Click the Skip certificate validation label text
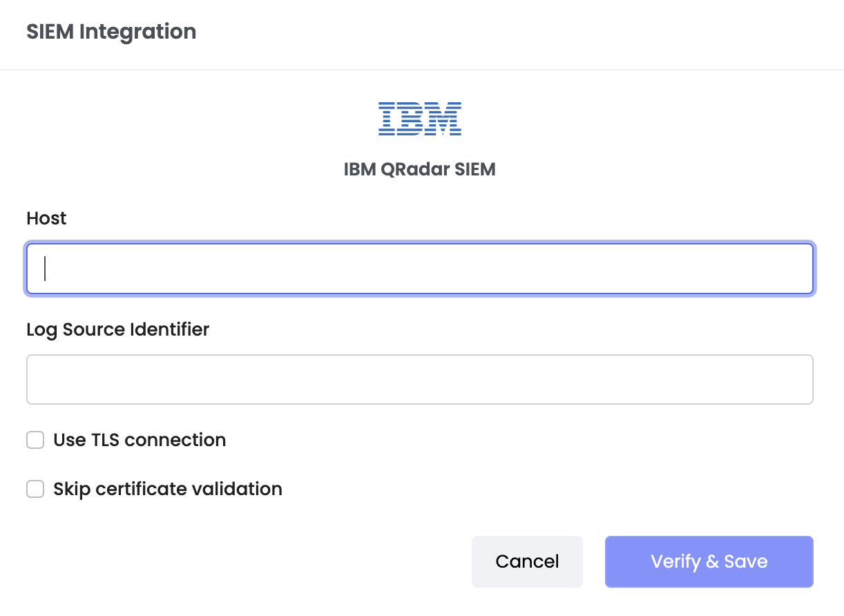This screenshot has height=616, width=844. (168, 489)
